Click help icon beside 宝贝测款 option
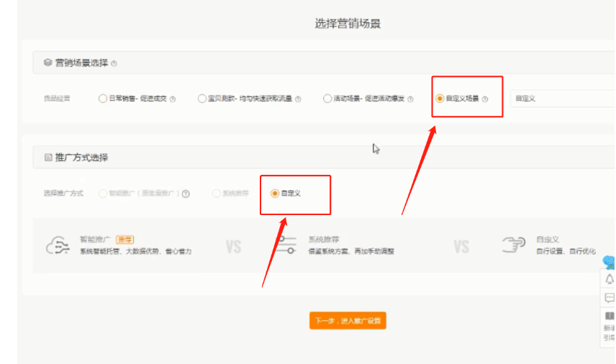Image resolution: width=616 pixels, height=364 pixels. (298, 99)
